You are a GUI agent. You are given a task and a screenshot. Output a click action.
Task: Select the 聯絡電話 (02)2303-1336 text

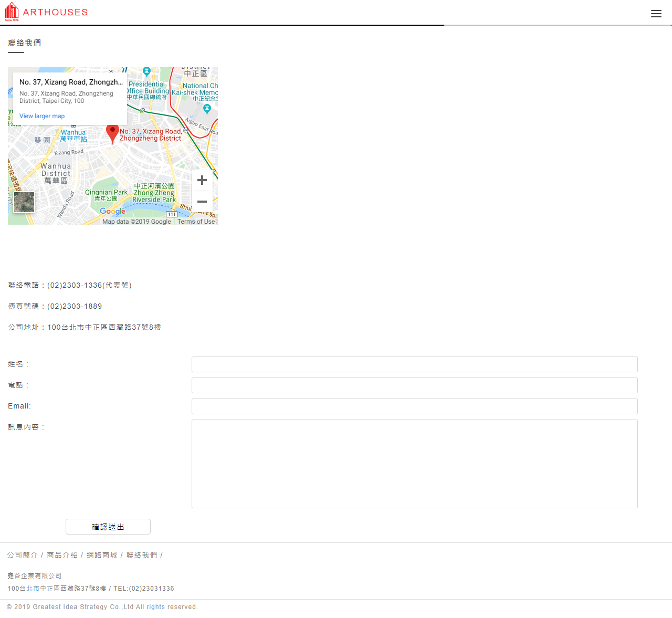coord(70,285)
